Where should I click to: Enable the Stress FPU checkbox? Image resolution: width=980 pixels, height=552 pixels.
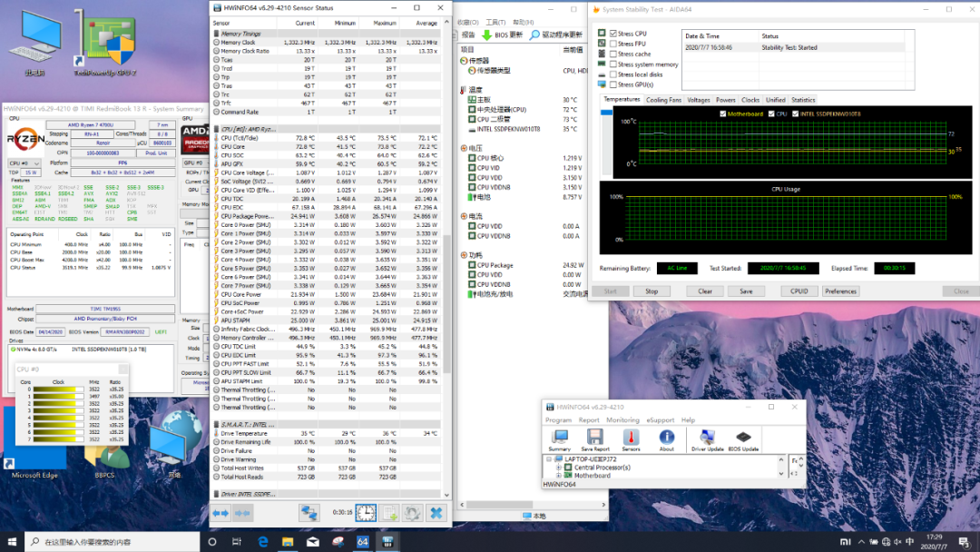(x=613, y=44)
